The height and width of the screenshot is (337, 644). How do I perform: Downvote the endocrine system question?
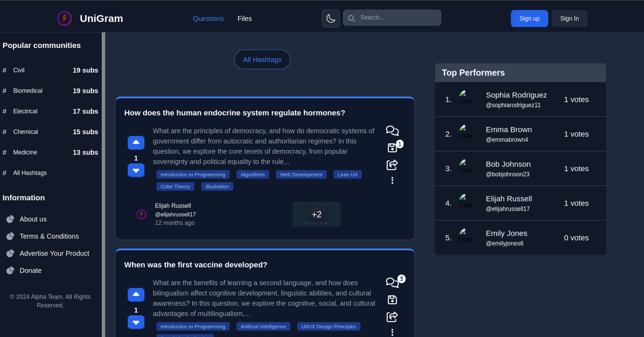click(136, 170)
